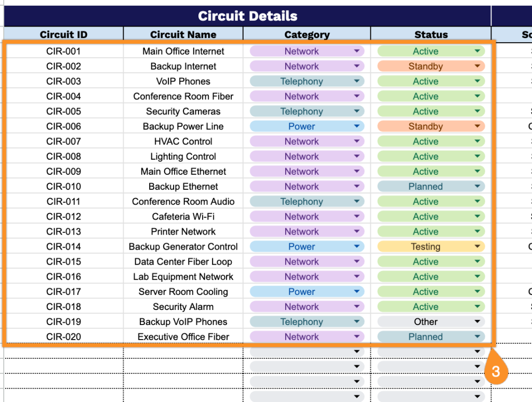Click the Standby status chip for CIR-006

coord(425,126)
